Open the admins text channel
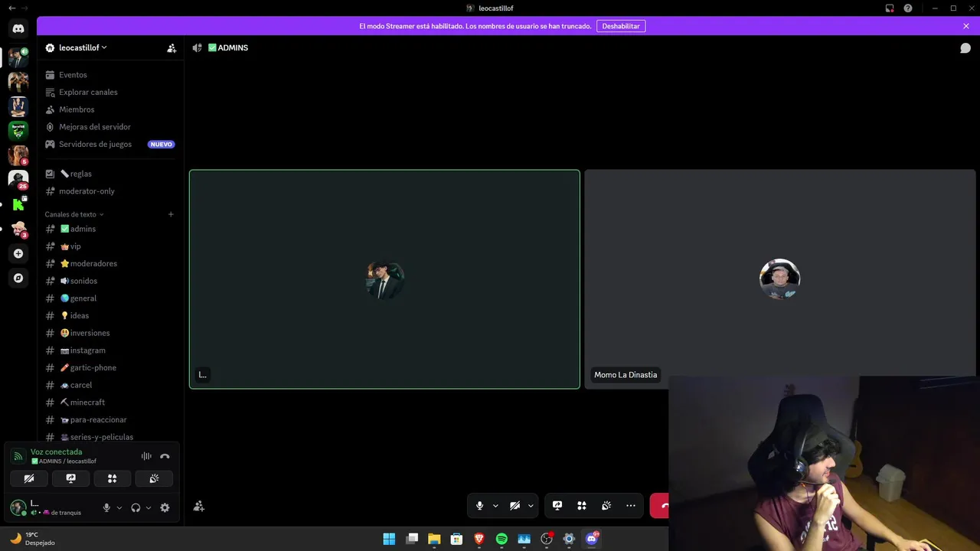 click(110, 229)
